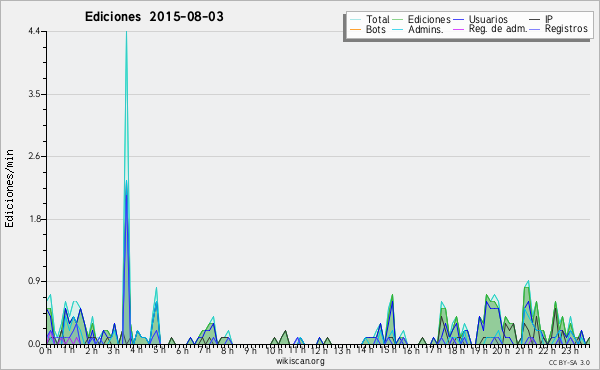Select the 'Total' legend entry
This screenshot has width=600, height=370.
point(370,19)
